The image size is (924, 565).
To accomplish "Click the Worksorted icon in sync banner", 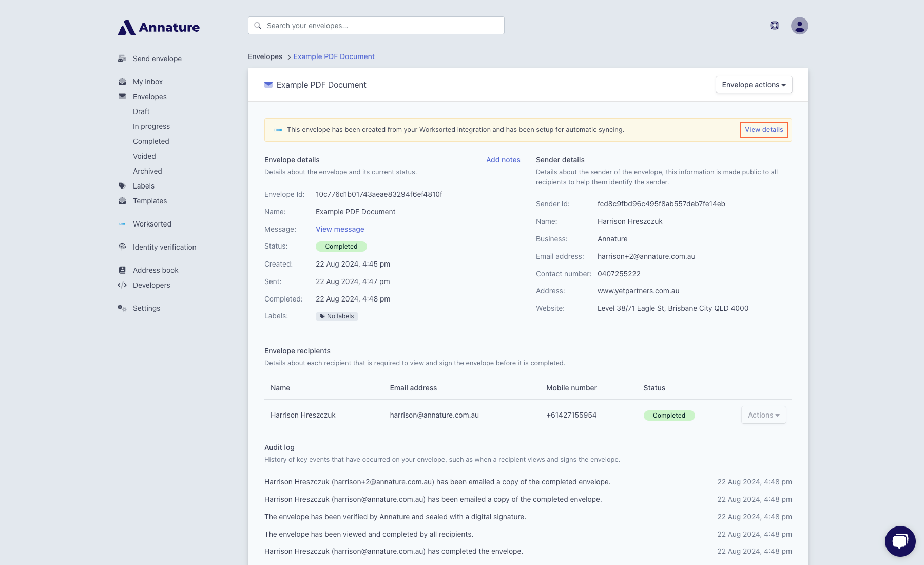I will pyautogui.click(x=278, y=130).
